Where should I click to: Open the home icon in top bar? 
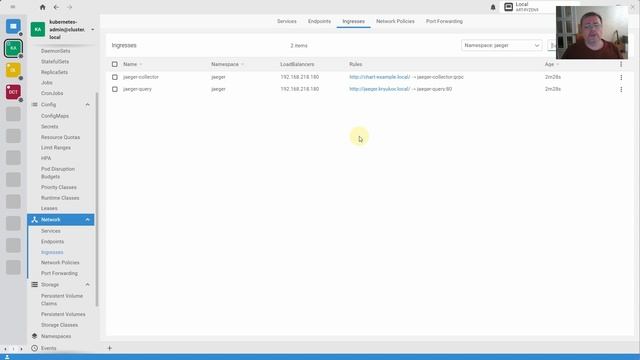click(42, 7)
